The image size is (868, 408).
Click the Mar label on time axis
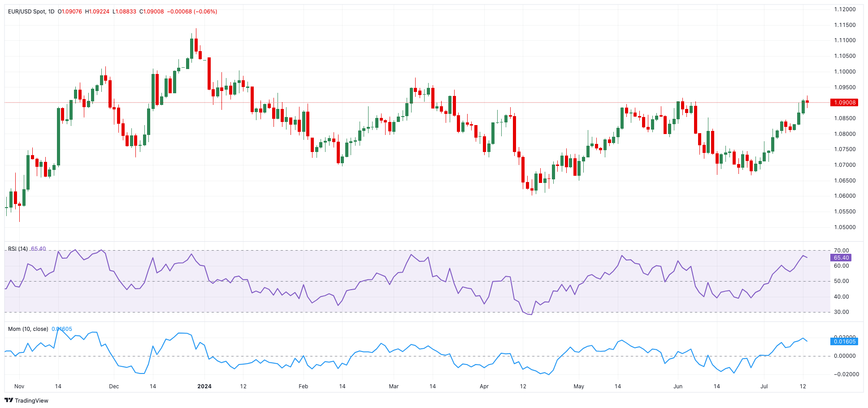[x=394, y=386]
